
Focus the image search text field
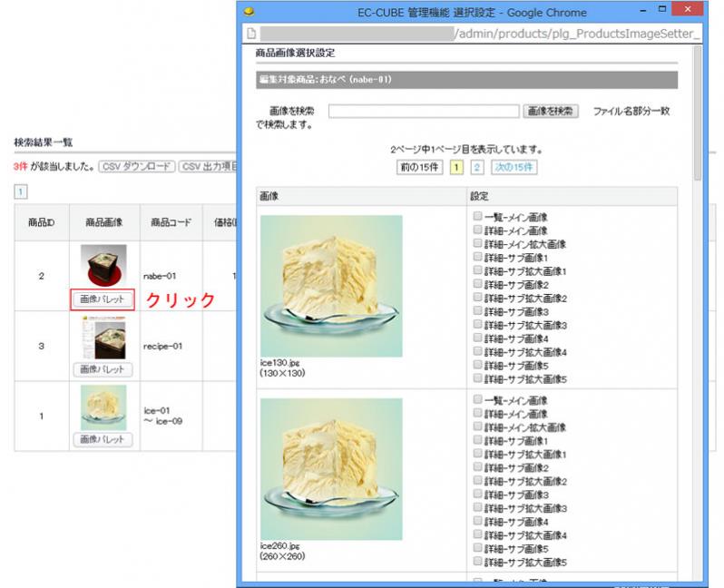tap(424, 111)
